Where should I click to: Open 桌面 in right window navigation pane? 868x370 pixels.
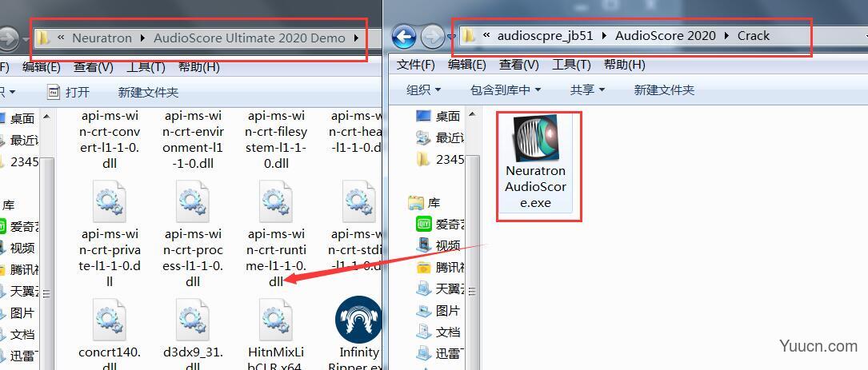click(x=439, y=116)
